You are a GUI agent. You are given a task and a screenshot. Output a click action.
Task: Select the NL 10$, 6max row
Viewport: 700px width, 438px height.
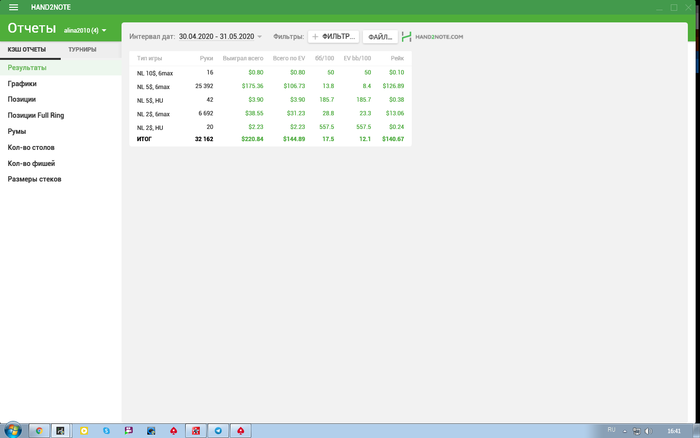270,73
